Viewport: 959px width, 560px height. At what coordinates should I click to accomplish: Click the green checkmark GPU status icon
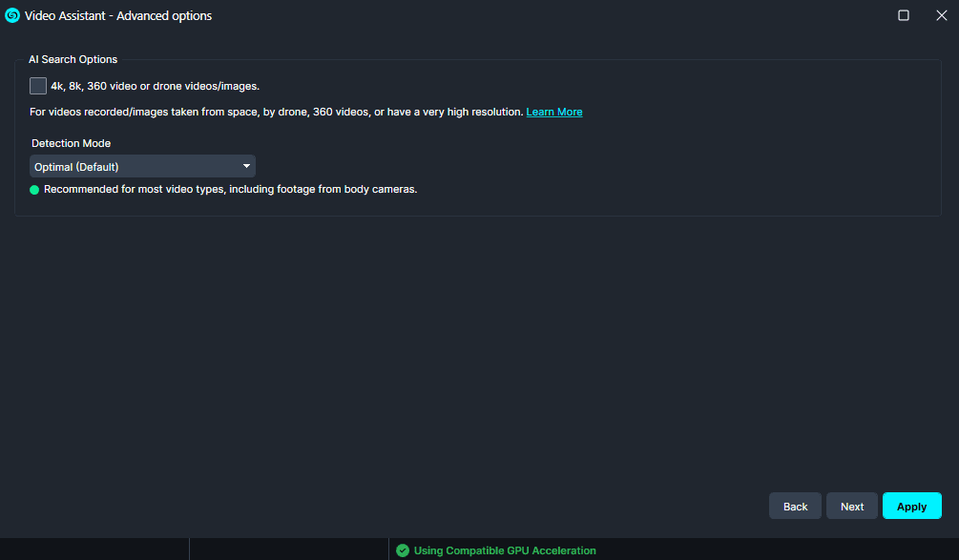[x=403, y=550]
